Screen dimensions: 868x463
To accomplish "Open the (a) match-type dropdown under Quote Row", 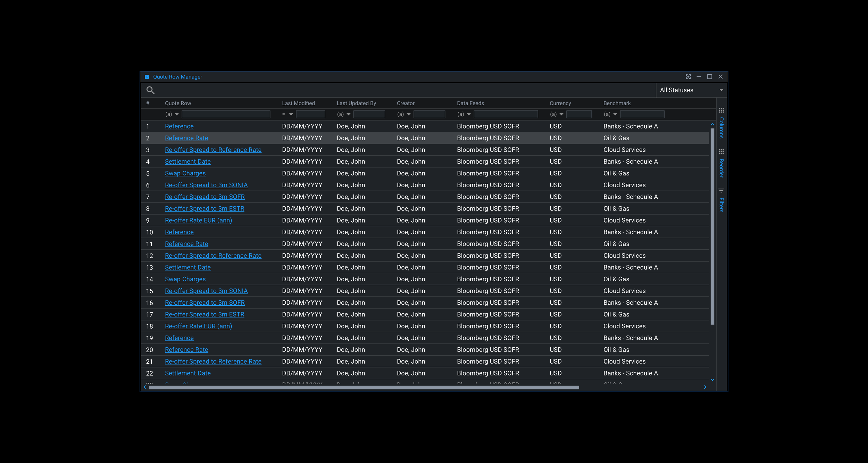I will [172, 114].
